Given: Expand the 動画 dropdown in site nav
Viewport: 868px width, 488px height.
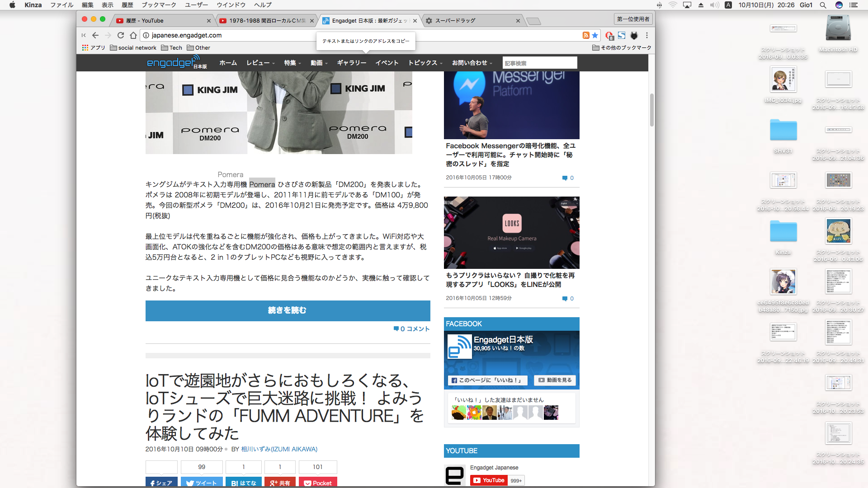Looking at the screenshot, I should tap(319, 63).
